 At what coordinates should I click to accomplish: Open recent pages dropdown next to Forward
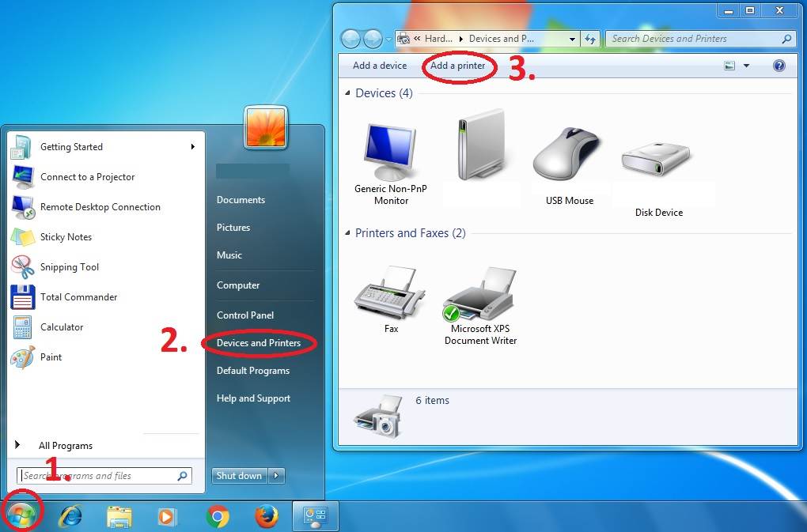tap(388, 40)
